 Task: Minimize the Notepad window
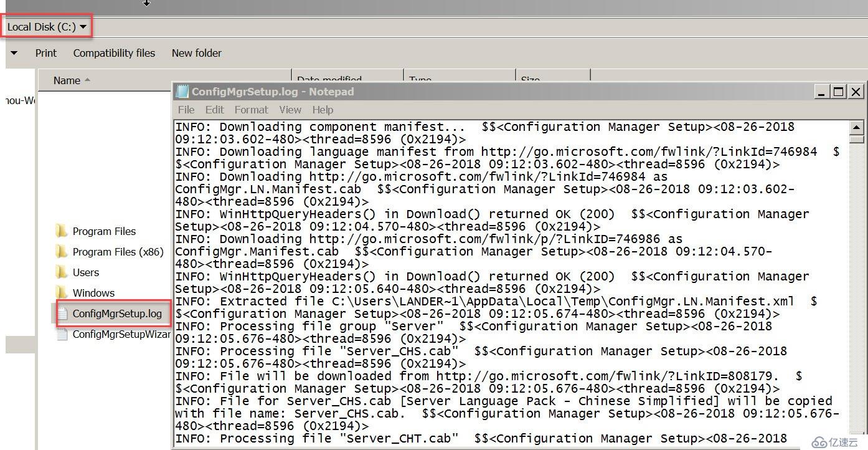pyautogui.click(x=822, y=92)
